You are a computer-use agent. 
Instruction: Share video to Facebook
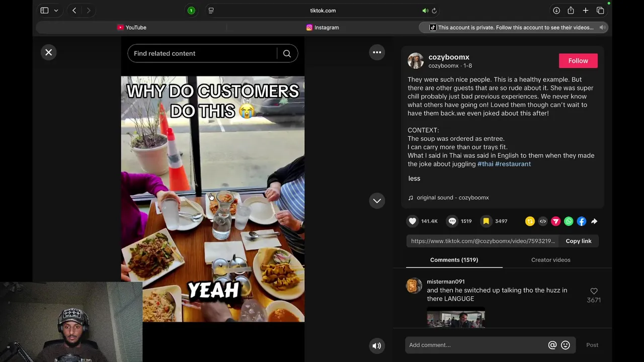tap(581, 221)
